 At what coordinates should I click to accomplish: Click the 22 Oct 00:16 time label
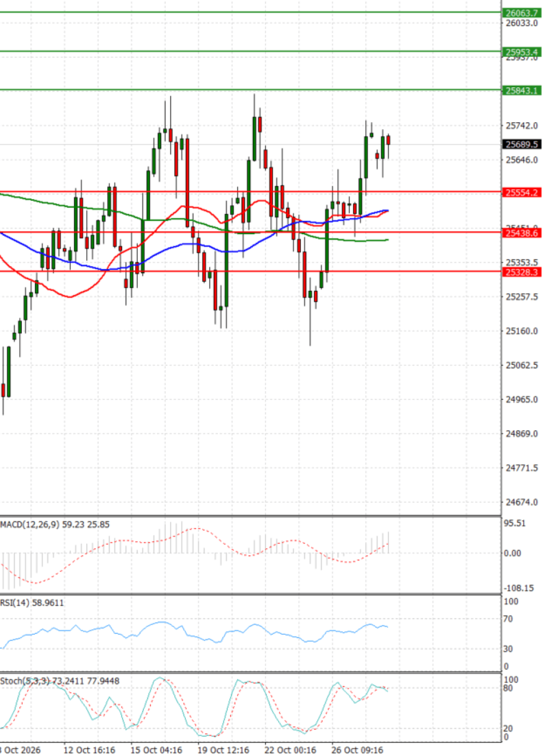tap(290, 750)
